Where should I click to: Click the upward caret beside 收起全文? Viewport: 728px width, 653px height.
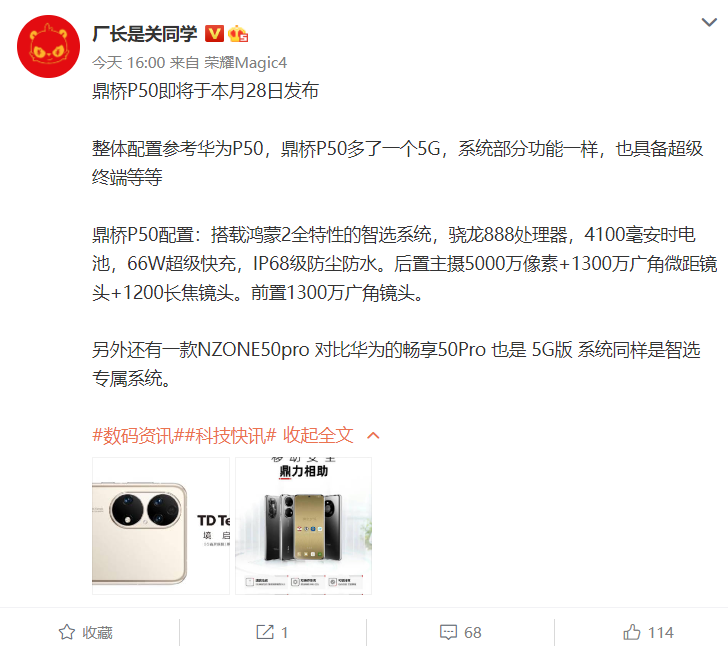[373, 436]
